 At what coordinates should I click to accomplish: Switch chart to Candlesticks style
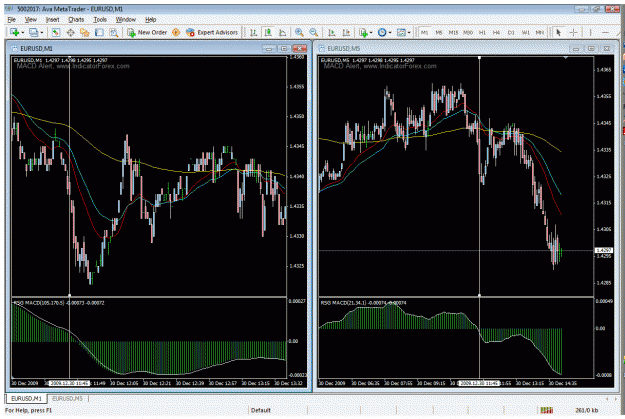coord(268,32)
